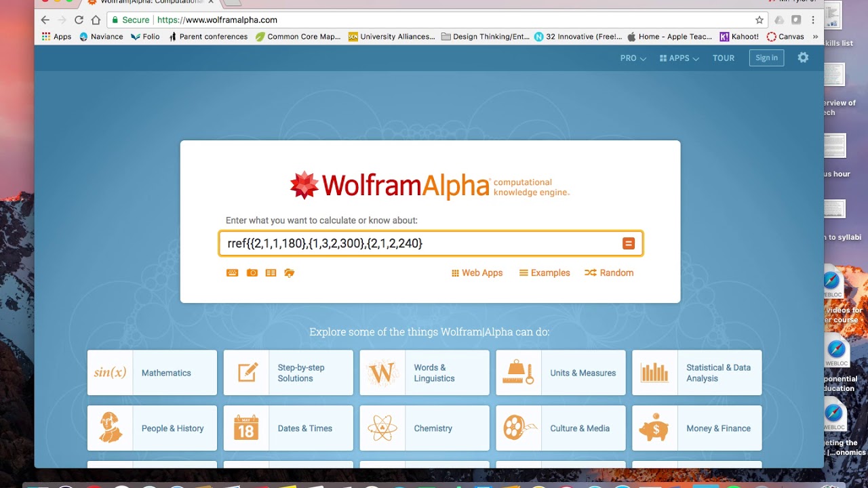
Task: Open the Apps bookmarks shortcut
Action: [56, 37]
